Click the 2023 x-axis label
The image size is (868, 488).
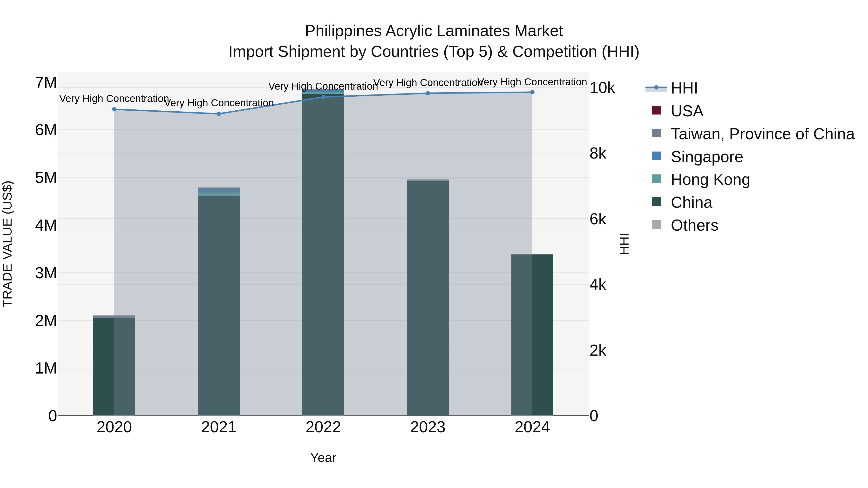click(428, 427)
